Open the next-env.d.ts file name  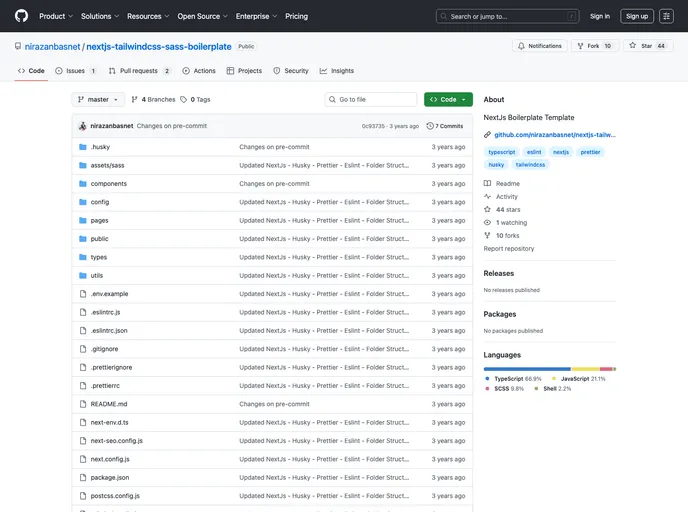pos(109,422)
